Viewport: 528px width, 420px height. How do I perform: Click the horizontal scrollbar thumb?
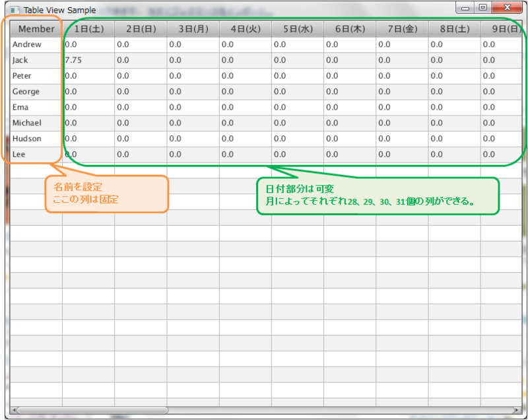[92, 410]
